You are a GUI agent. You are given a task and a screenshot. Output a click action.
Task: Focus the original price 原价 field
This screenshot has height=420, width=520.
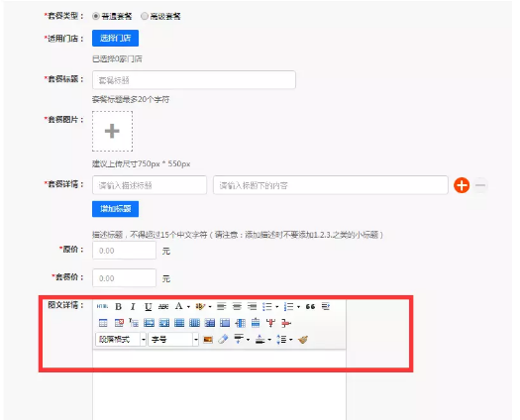coord(125,251)
